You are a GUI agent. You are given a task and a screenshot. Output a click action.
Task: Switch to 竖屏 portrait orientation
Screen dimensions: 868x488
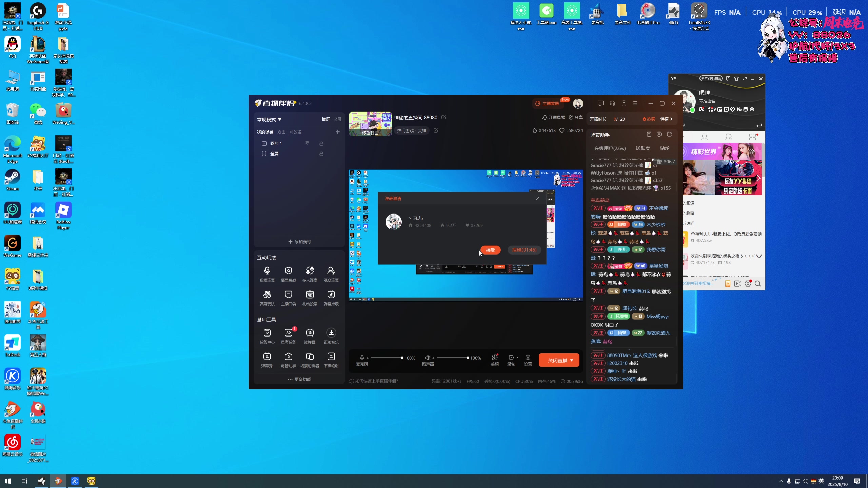[x=337, y=119]
